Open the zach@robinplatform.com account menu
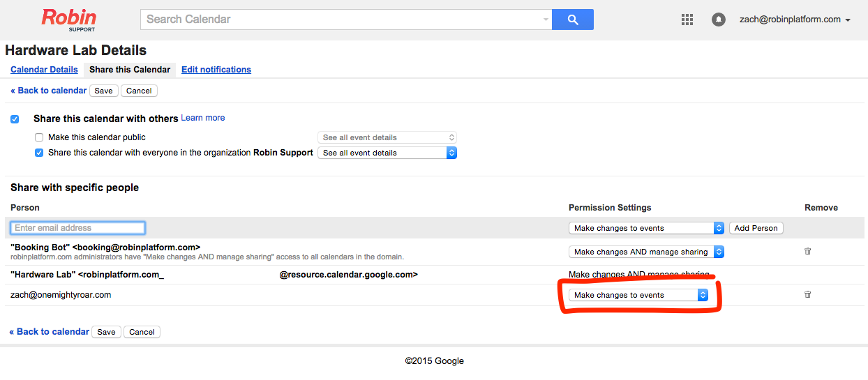The image size is (868, 380). 795,20
